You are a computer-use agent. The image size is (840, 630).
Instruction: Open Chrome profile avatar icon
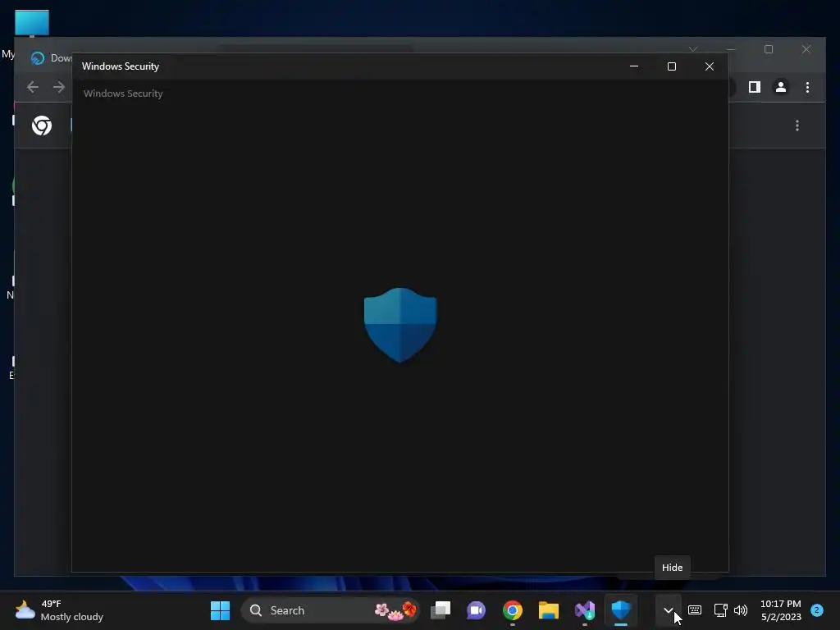(x=781, y=87)
